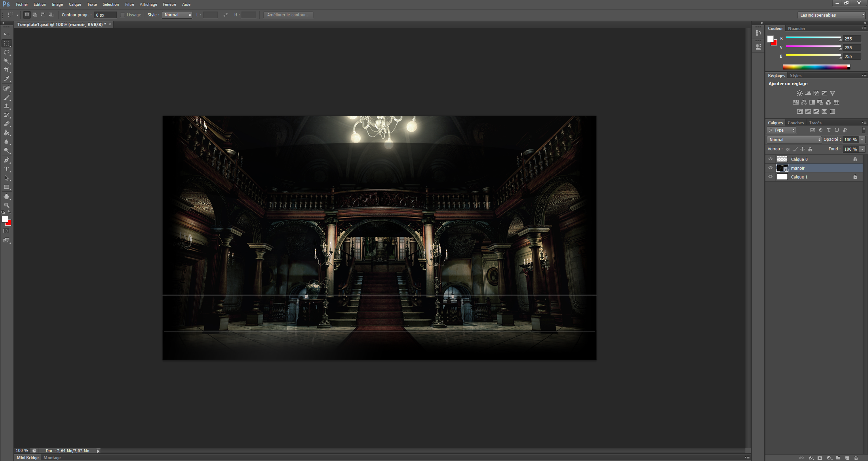Select the Lasso tool
This screenshot has width=868, height=461.
click(x=7, y=52)
